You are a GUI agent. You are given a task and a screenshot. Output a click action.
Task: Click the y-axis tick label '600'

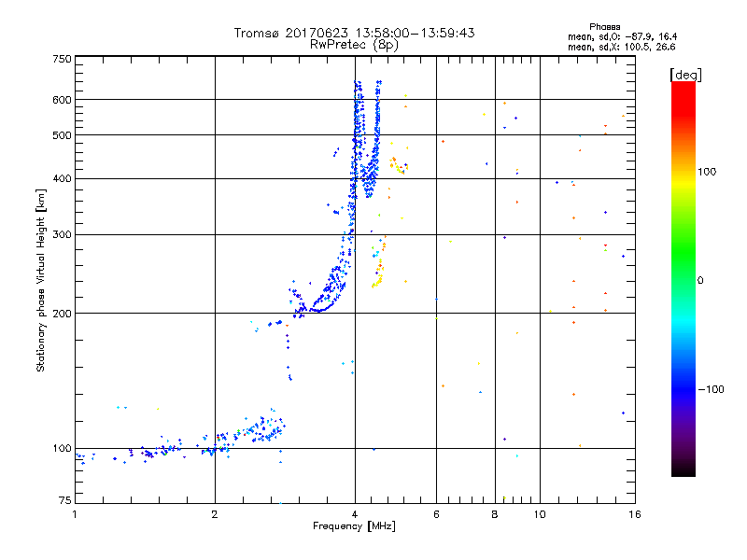pos(62,100)
